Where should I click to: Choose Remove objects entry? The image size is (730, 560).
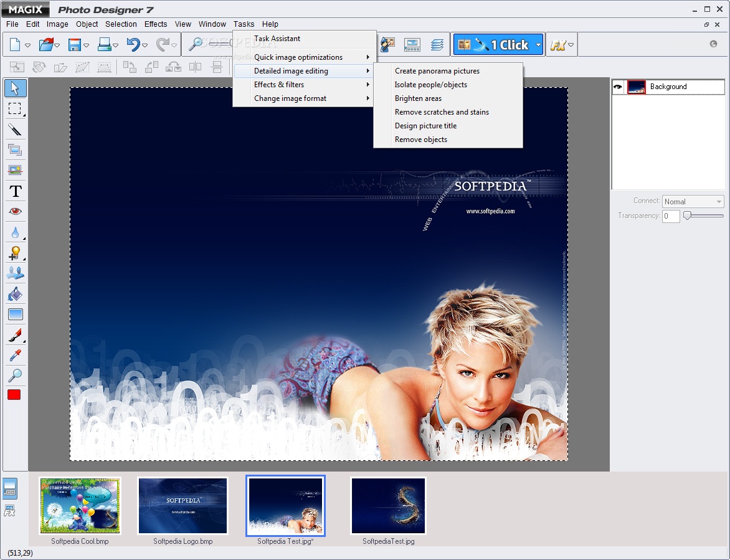448,139
